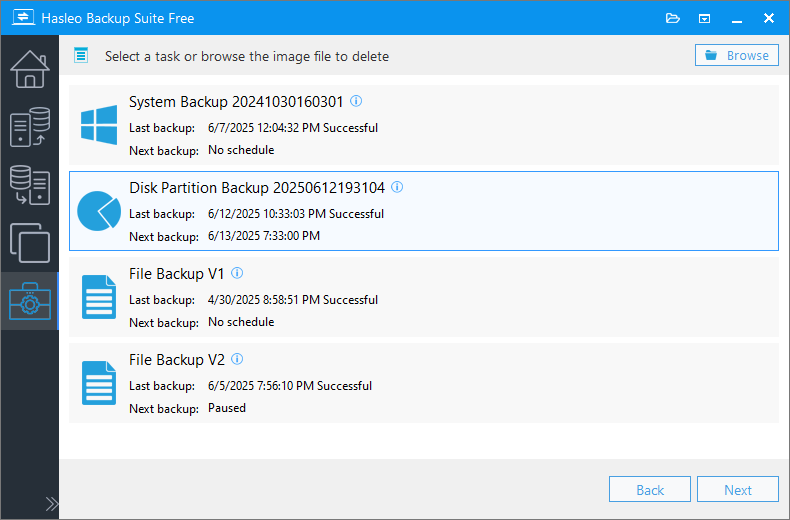Select the pie chart icon of Disk Partition Backup

point(99,211)
